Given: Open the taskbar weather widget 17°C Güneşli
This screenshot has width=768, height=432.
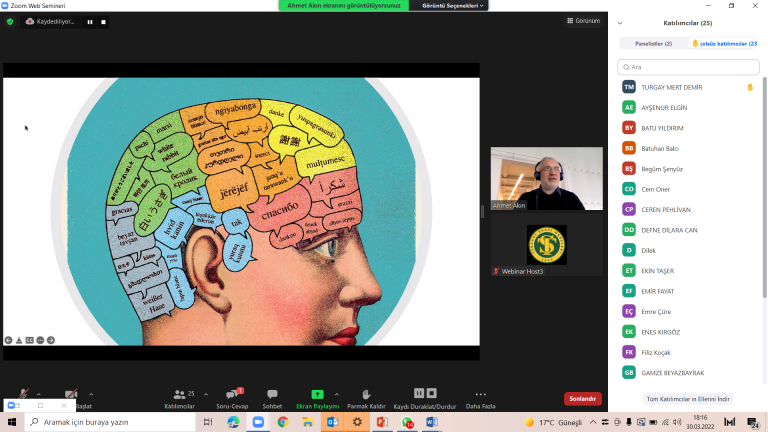Looking at the screenshot, I should coord(553,422).
